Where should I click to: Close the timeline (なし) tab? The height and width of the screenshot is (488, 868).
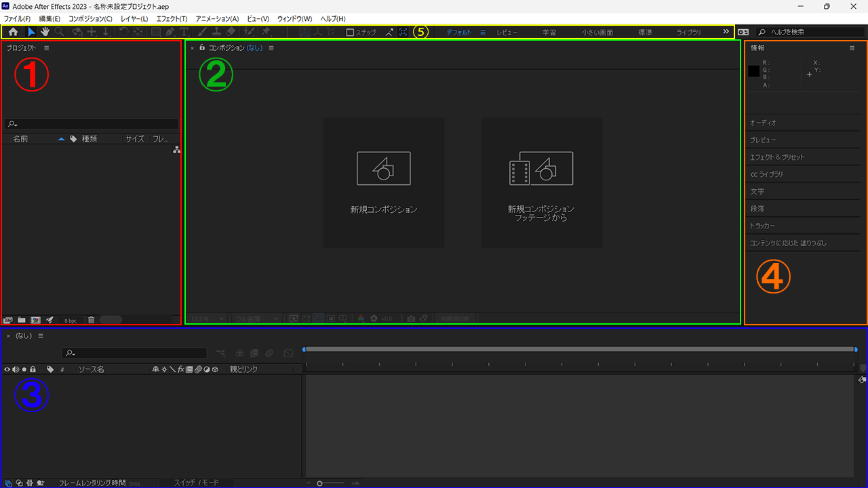pos(8,335)
